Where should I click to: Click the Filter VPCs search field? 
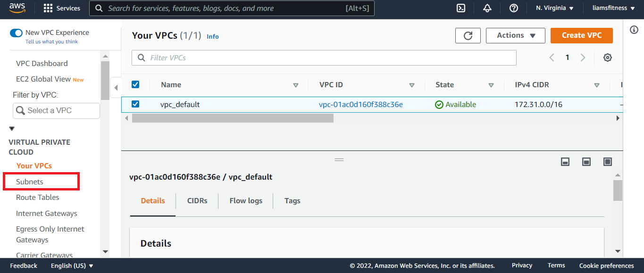pyautogui.click(x=324, y=58)
